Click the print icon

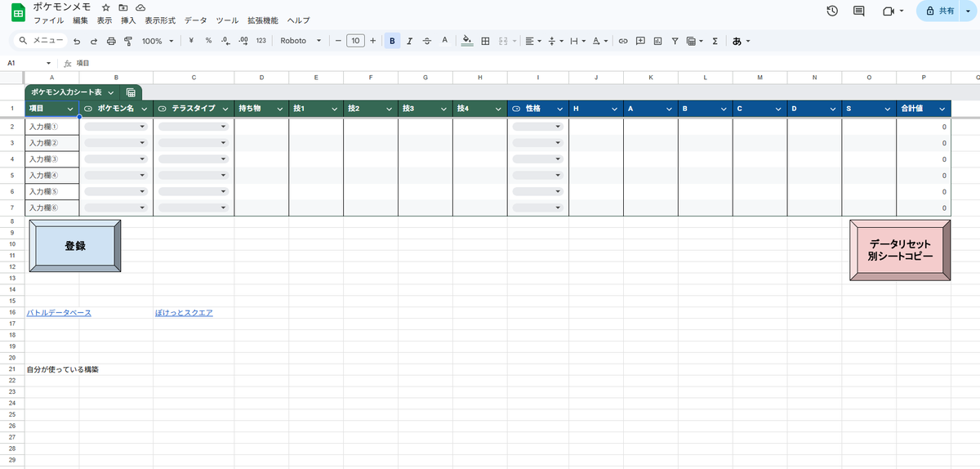[x=111, y=40]
